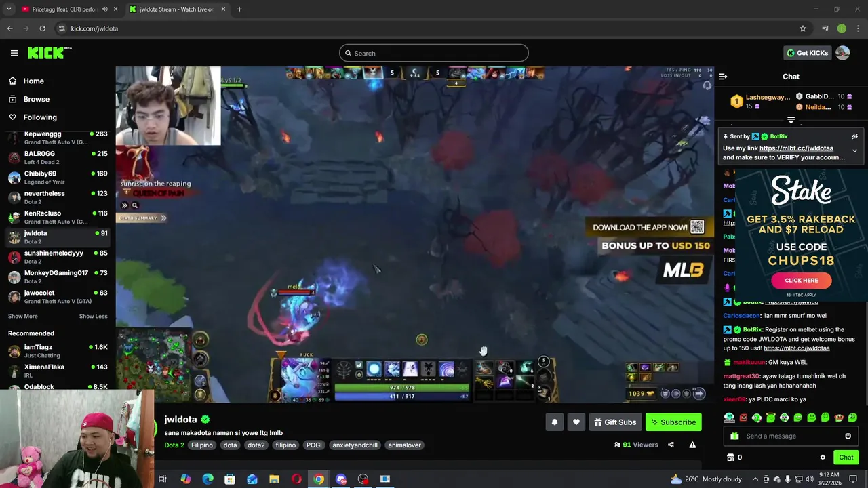Viewport: 868px width, 488px height.
Task: Click into the Search box
Action: point(434,53)
